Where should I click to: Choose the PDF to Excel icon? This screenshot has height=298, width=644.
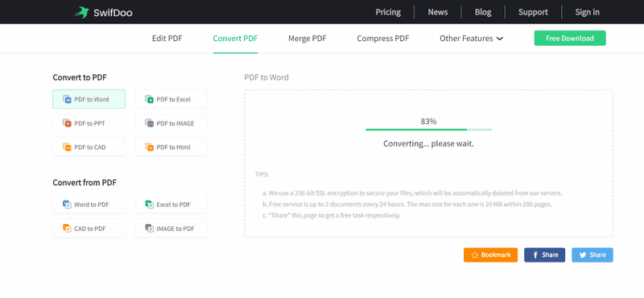pyautogui.click(x=149, y=99)
